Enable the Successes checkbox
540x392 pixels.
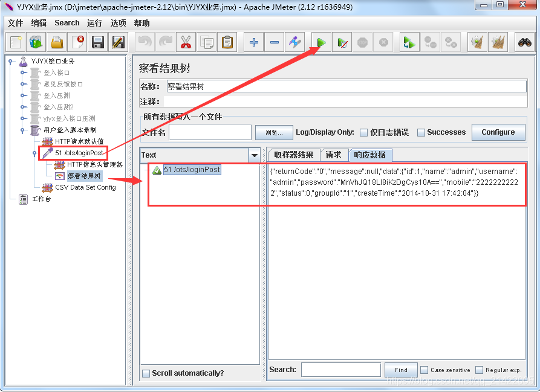coord(421,132)
